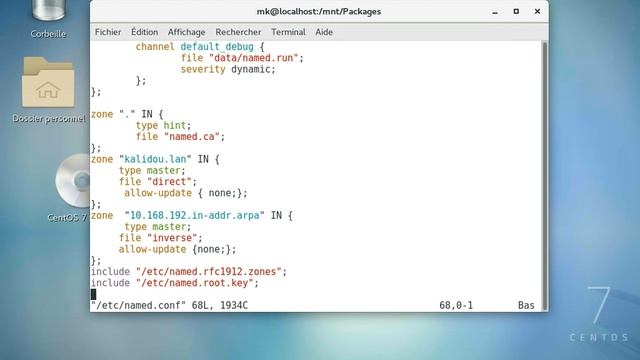
Task: Click the title bar mk@localhost:/mnt/Packages
Action: (x=319, y=11)
